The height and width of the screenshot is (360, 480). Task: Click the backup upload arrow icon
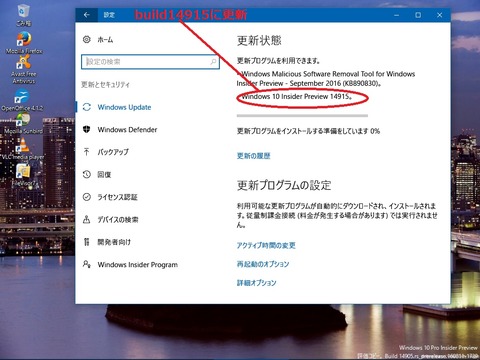(x=87, y=152)
